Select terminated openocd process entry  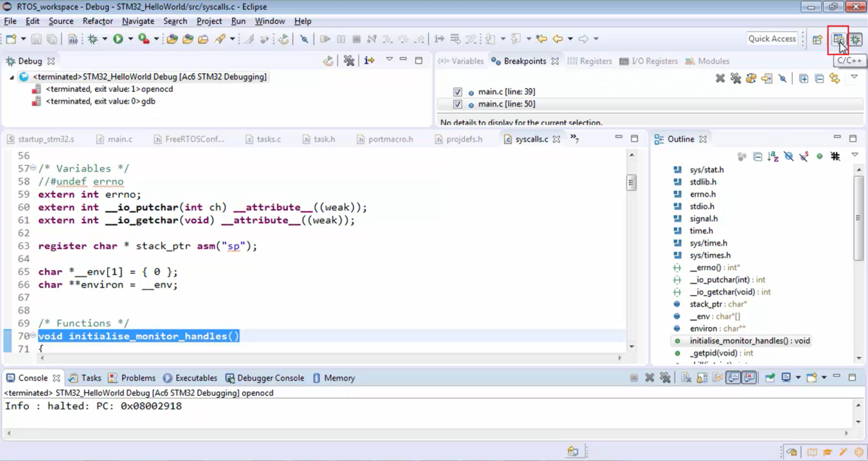[102, 89]
